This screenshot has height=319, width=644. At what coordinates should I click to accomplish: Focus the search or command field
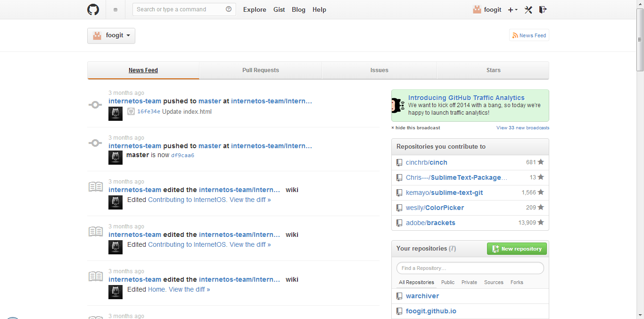184,9
